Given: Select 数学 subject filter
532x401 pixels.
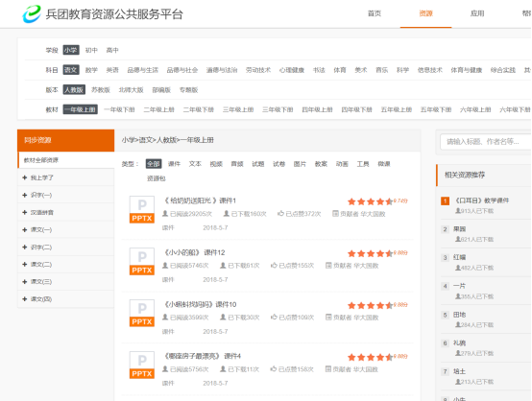Looking at the screenshot, I should 91,70.
